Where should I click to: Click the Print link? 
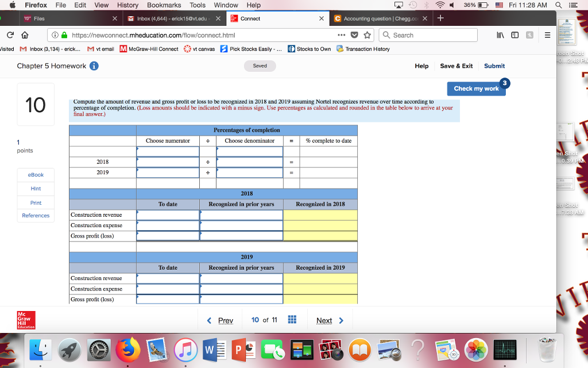pyautogui.click(x=36, y=202)
